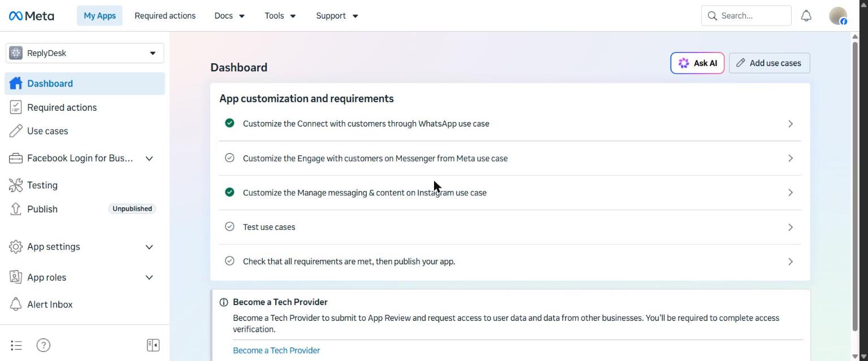Open the help question mark icon
868x361 pixels.
43,345
